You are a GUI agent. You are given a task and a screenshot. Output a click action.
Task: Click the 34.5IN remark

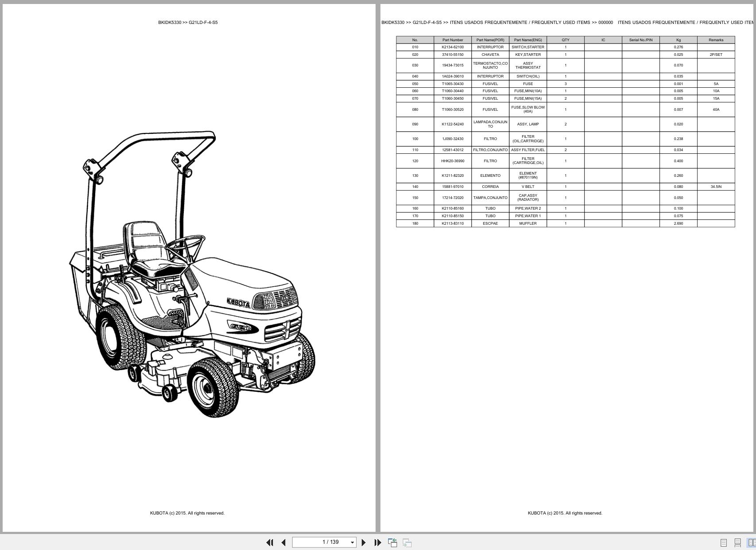(x=716, y=187)
